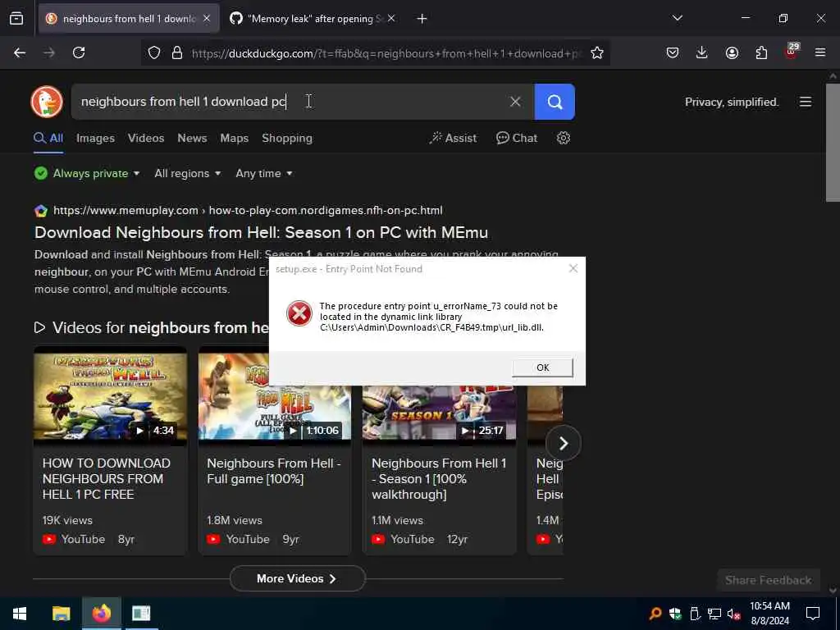Open DuckDuckGo Chat
This screenshot has height=630, width=840.
[517, 138]
